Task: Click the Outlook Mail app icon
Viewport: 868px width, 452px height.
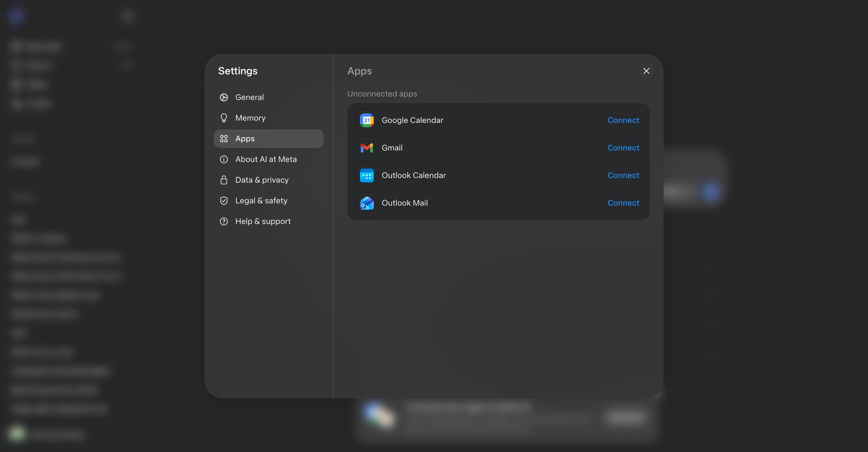Action: [367, 203]
